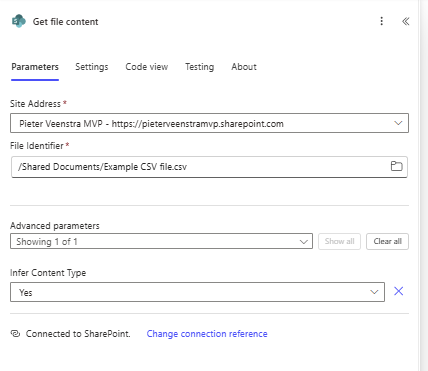Open the Infer Content Type dropdown

[197, 292]
